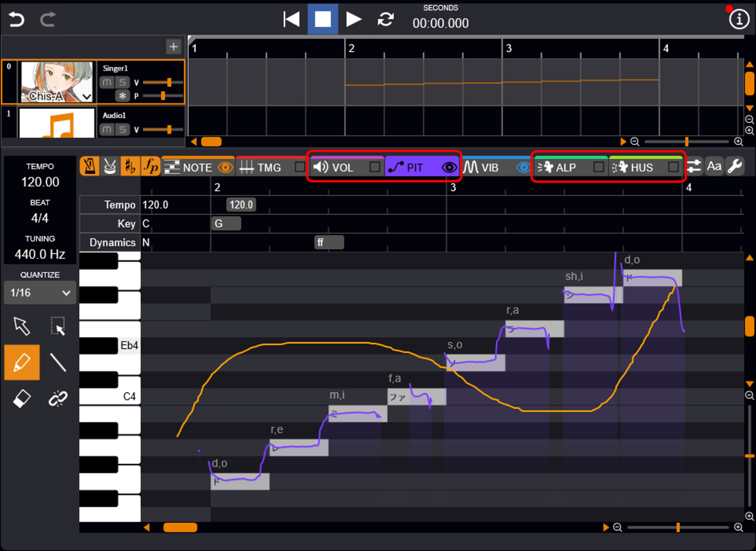Activate the pencil draw tool
The width and height of the screenshot is (756, 551).
[22, 363]
